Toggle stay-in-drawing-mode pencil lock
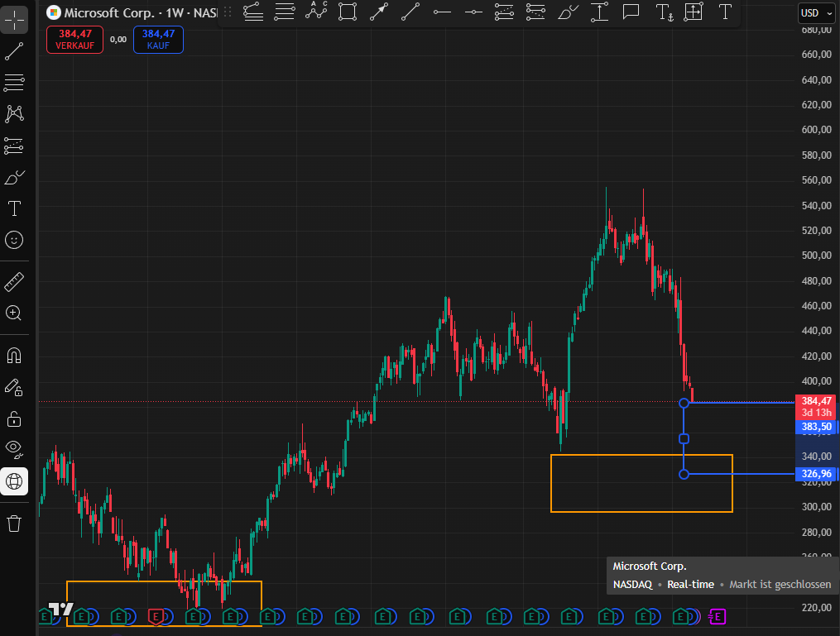 14,387
